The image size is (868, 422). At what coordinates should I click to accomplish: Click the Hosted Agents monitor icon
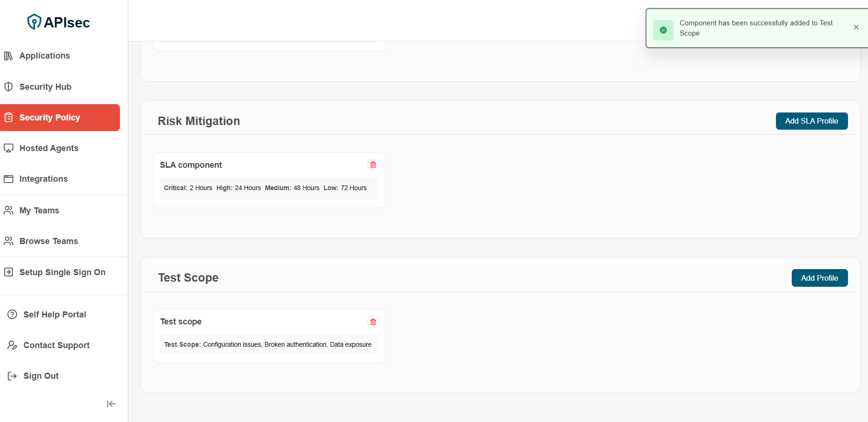click(x=8, y=148)
